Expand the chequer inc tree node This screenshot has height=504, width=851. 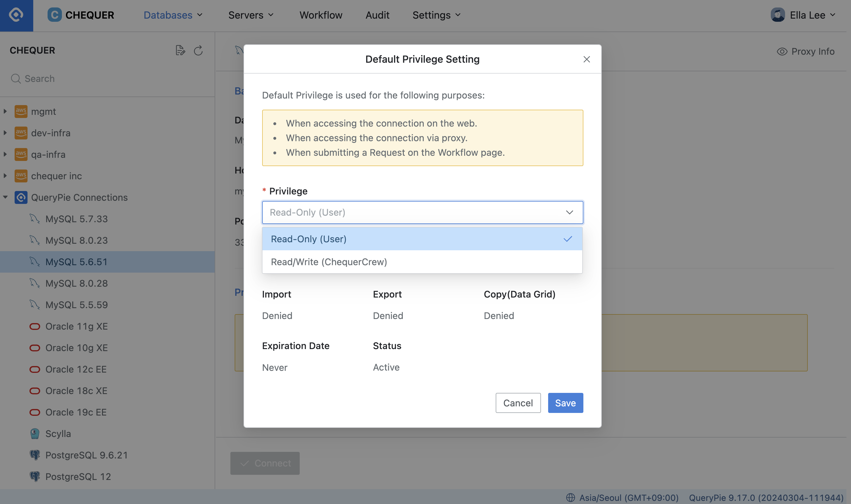tap(5, 176)
